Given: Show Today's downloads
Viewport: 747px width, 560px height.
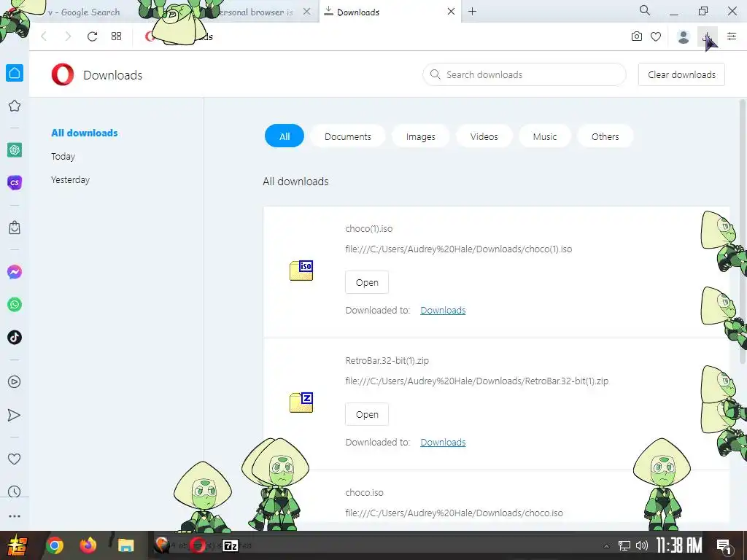Looking at the screenshot, I should (63, 157).
